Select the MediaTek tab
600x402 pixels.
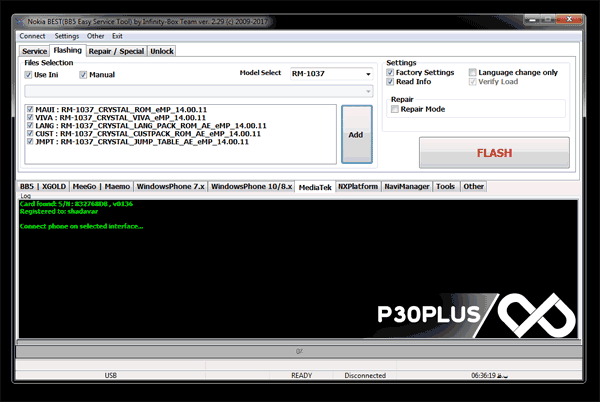pos(315,187)
